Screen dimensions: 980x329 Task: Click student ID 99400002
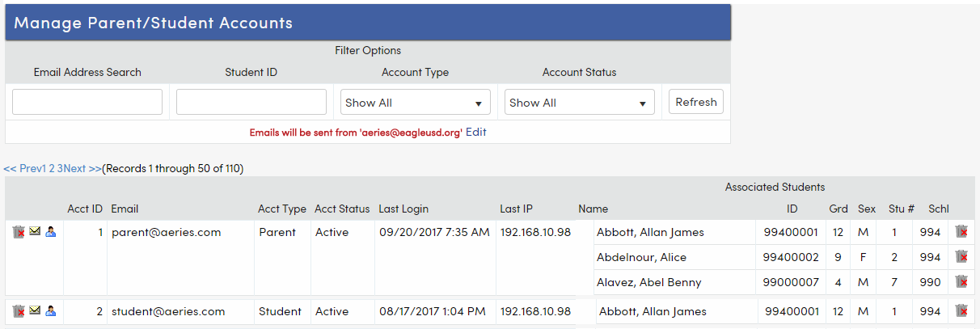pyautogui.click(x=791, y=257)
